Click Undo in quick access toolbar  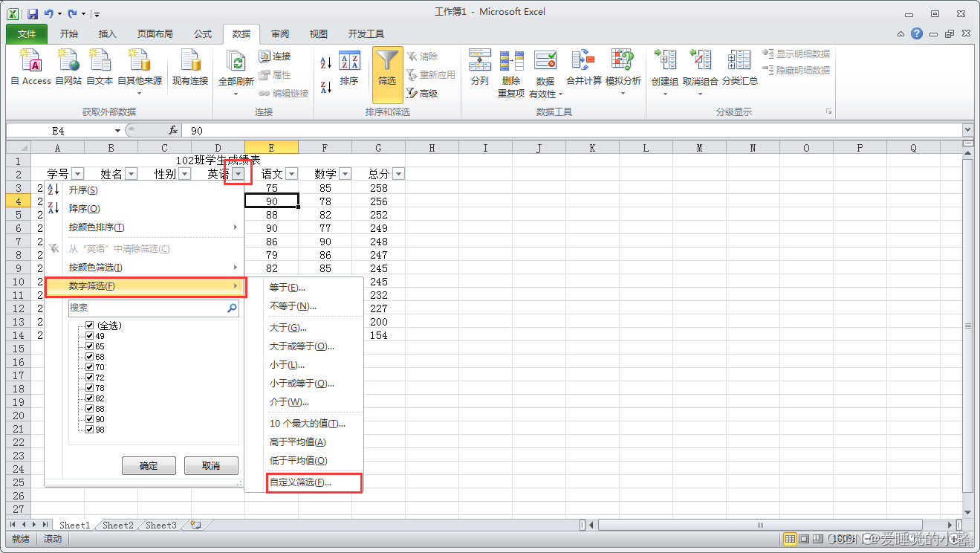tap(49, 13)
